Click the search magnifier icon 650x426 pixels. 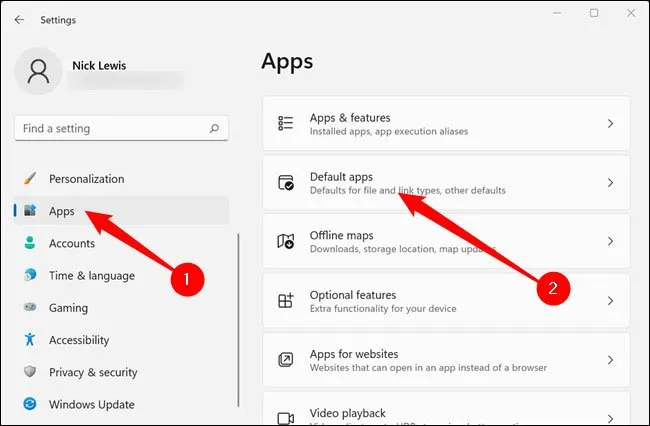pos(214,128)
